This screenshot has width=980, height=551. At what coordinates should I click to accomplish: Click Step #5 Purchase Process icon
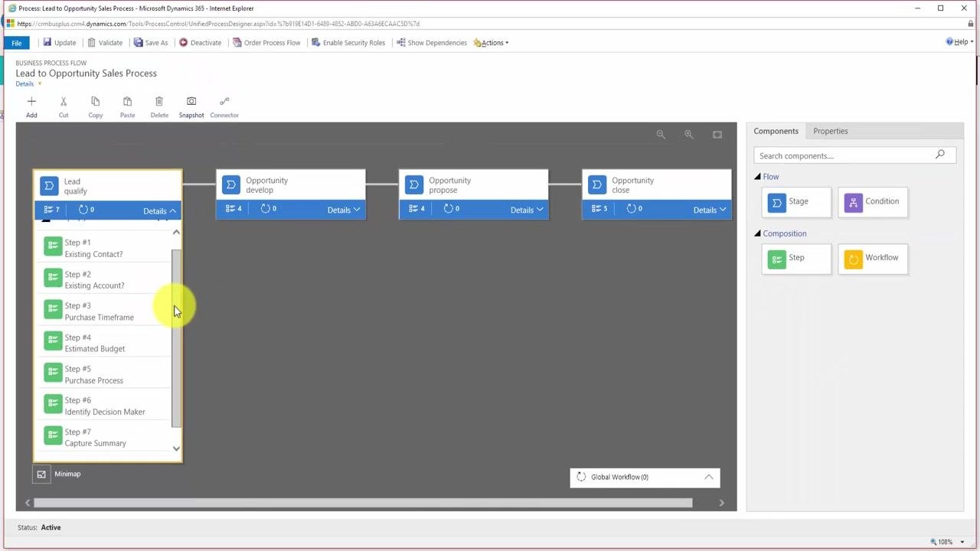(x=53, y=372)
